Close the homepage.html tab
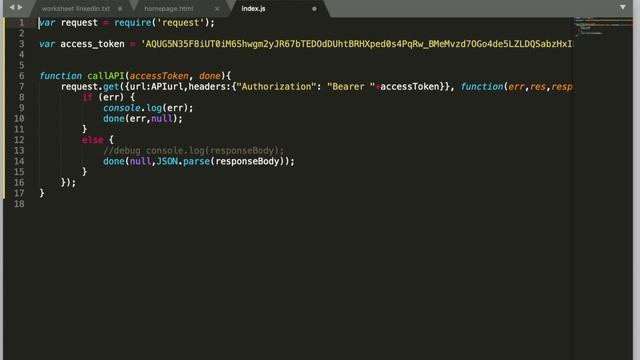This screenshot has height=360, width=640. point(217,9)
